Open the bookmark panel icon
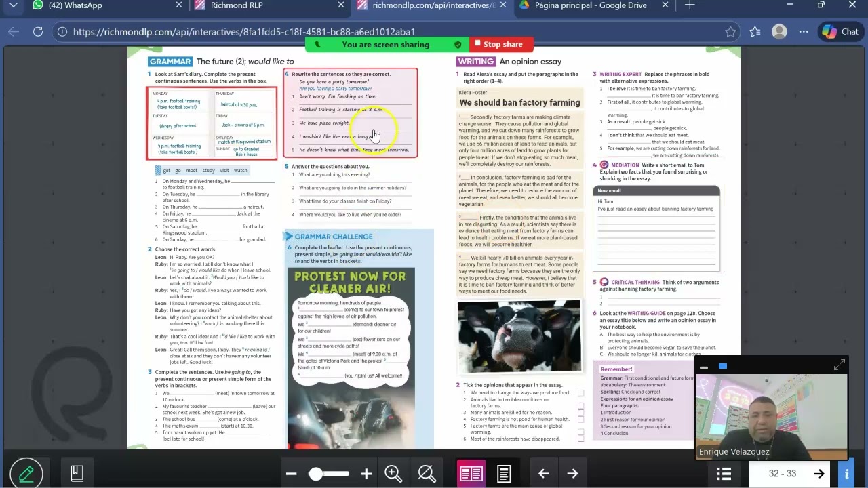The image size is (868, 488). point(77,473)
